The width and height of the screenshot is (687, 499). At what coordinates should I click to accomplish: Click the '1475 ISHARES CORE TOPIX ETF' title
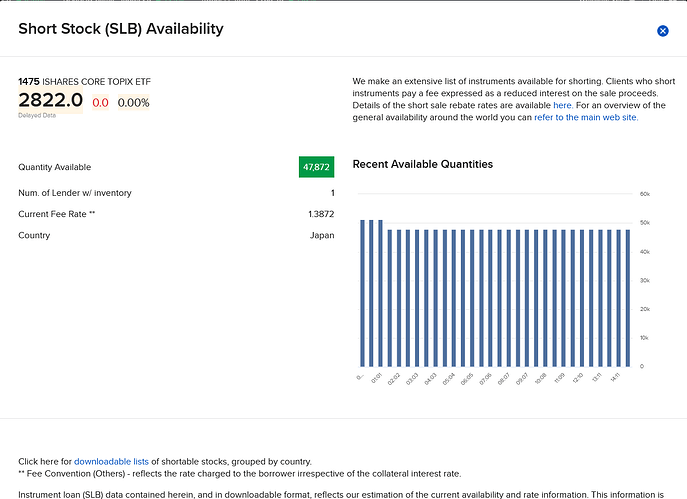click(x=85, y=82)
